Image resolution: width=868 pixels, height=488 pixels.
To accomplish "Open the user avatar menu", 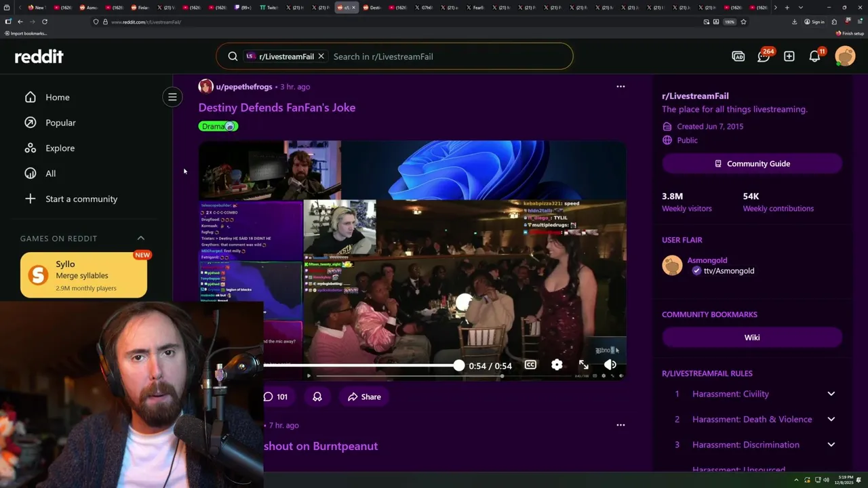I will click(845, 56).
